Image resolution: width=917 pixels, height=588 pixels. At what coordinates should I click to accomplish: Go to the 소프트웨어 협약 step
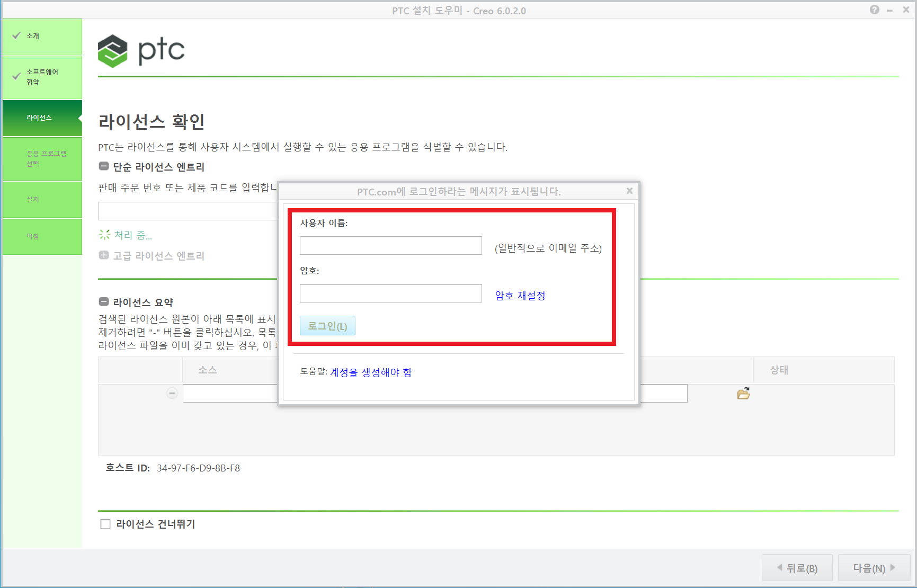(x=42, y=77)
